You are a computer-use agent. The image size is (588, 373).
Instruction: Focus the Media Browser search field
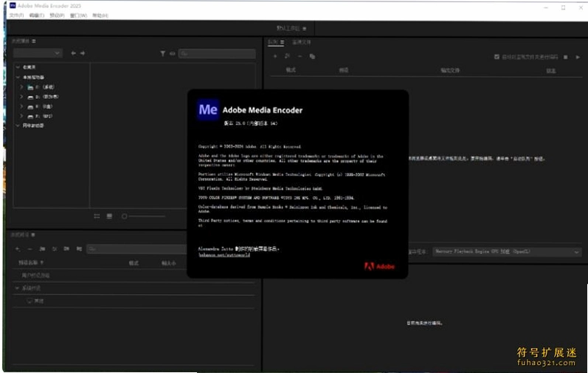pyautogui.click(x=217, y=54)
